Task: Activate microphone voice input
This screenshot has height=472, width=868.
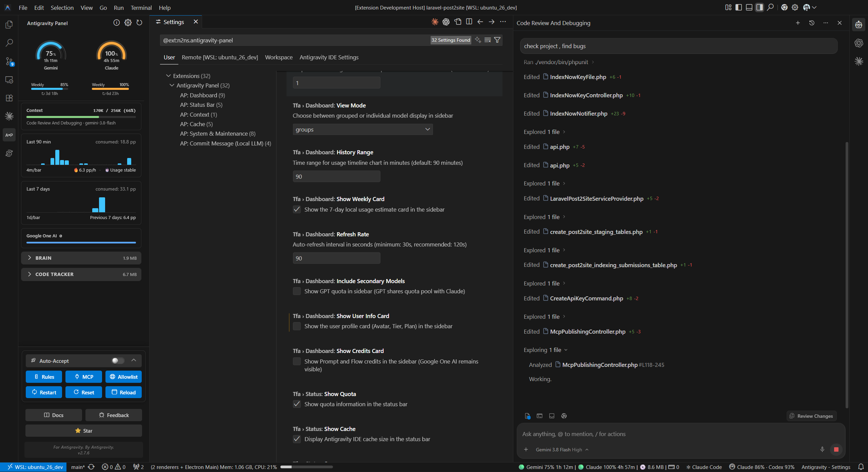Action: click(x=822, y=450)
